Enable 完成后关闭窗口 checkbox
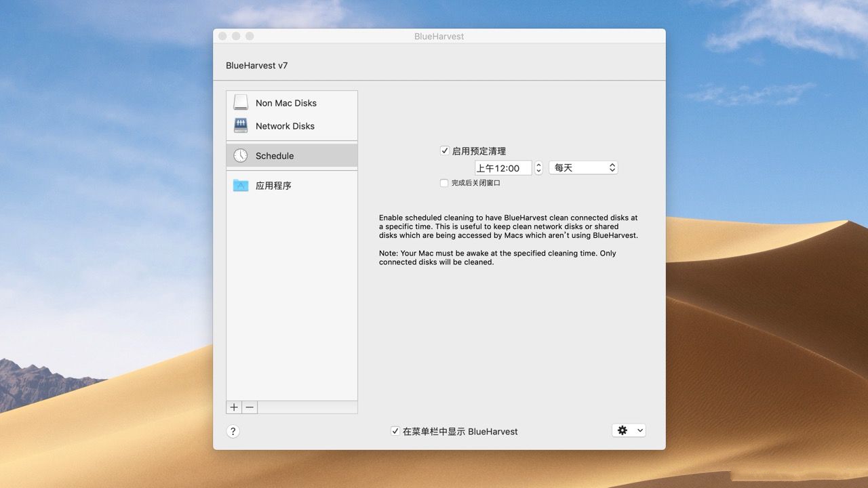The width and height of the screenshot is (868, 488). pyautogui.click(x=444, y=183)
